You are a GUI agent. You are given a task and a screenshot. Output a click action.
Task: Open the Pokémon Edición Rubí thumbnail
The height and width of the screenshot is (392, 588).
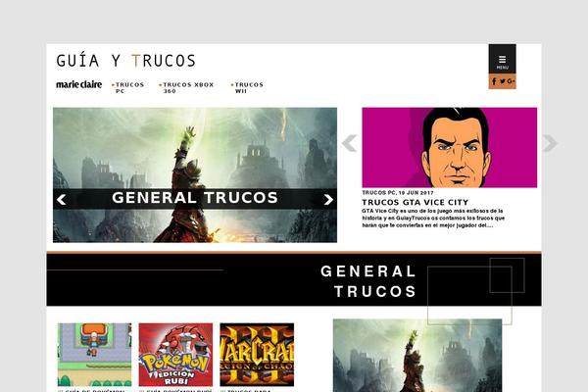tap(175, 355)
